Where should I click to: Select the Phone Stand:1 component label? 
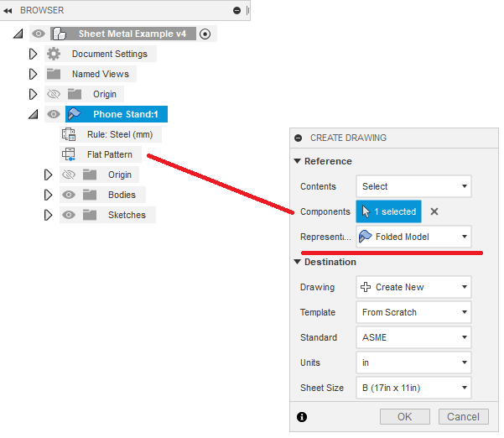[x=126, y=114]
